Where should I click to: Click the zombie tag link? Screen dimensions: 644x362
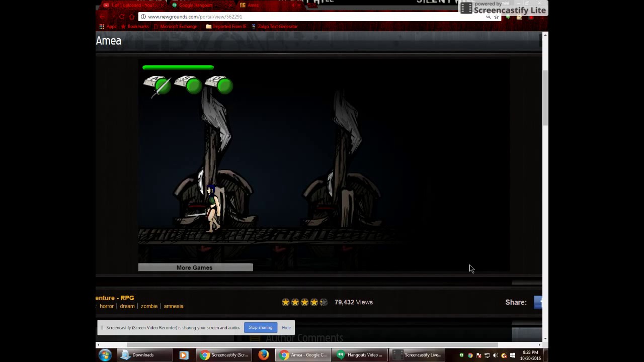(x=149, y=306)
